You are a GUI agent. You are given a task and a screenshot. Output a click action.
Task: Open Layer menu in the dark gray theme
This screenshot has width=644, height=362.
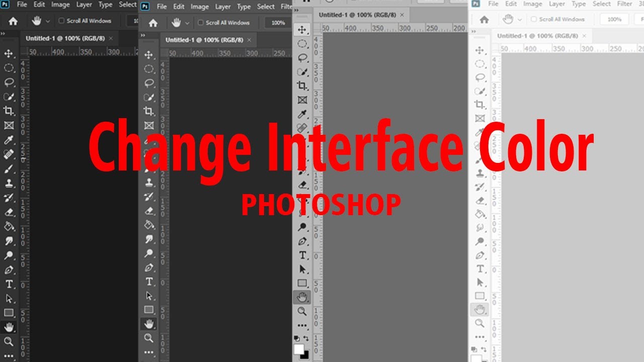223,7
